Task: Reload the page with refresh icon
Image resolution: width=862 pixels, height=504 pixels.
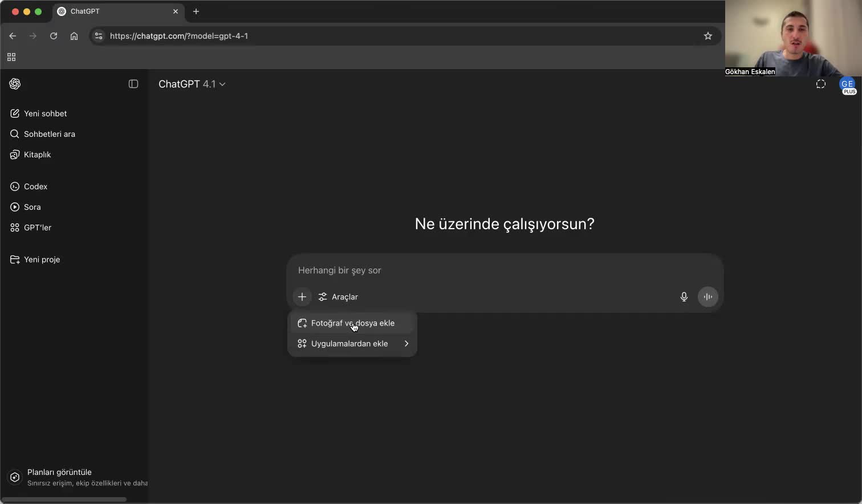Action: point(54,36)
